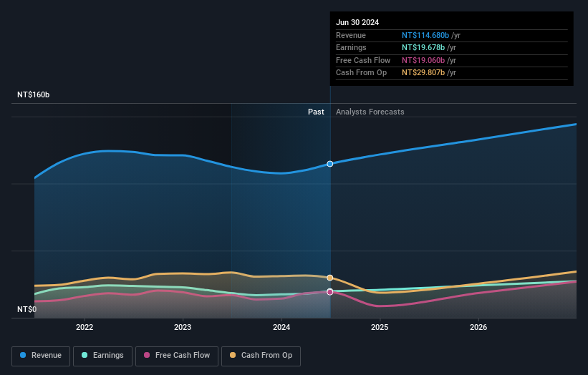Click the Free Cash Flow label in tooltip
This screenshot has height=375, width=588.
(x=363, y=60)
